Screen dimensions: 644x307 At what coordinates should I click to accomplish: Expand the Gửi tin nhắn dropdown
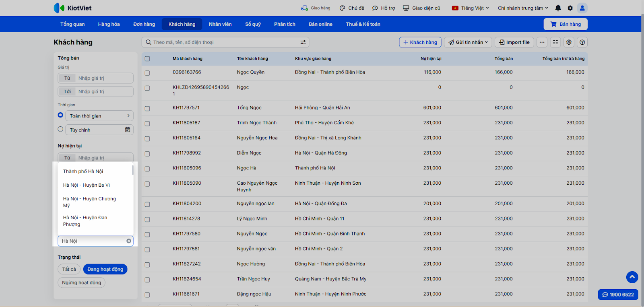tap(468, 42)
